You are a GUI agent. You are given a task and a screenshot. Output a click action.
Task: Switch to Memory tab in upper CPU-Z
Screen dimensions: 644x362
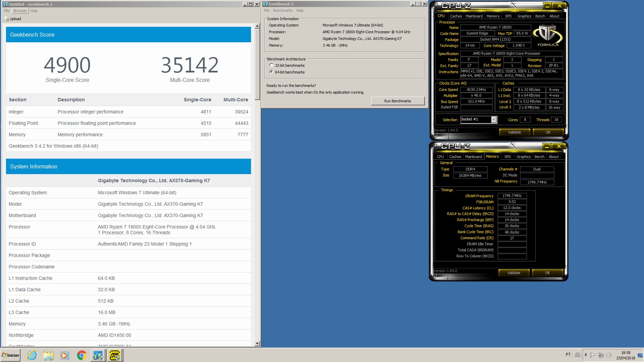coord(493,16)
